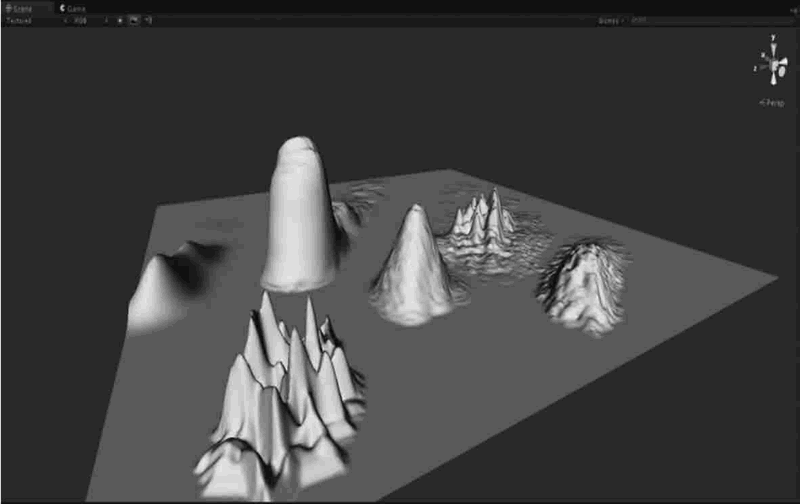The height and width of the screenshot is (504, 800).
Task: Select the jagged spiky terrain in the foreground
Action: click(280, 390)
